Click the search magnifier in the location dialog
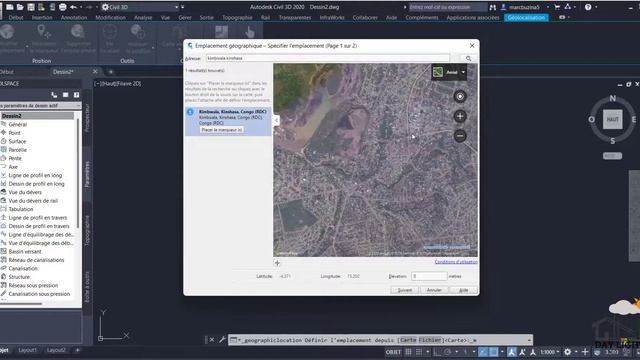This screenshot has width=640, height=360. pos(468,58)
